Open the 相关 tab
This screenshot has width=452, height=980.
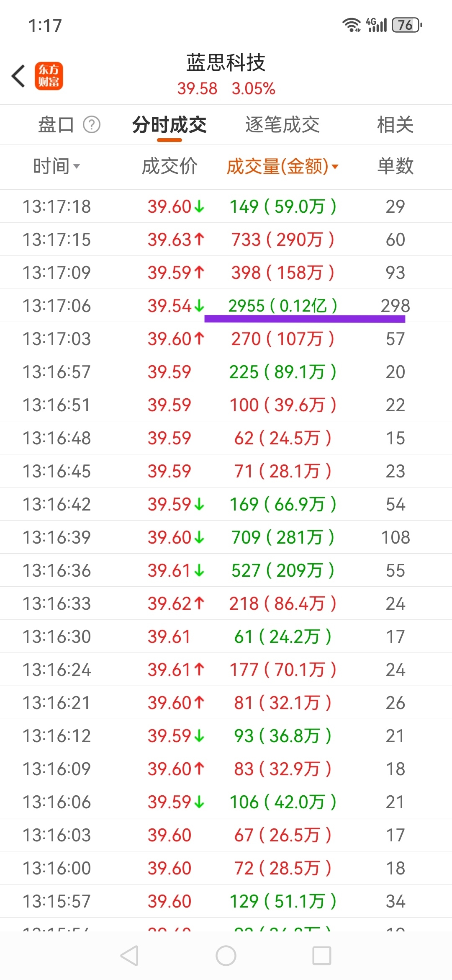point(395,124)
